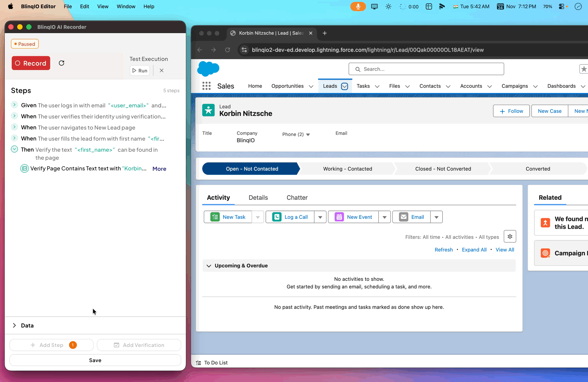Switch to the Details tab
The image size is (588, 382).
258,198
